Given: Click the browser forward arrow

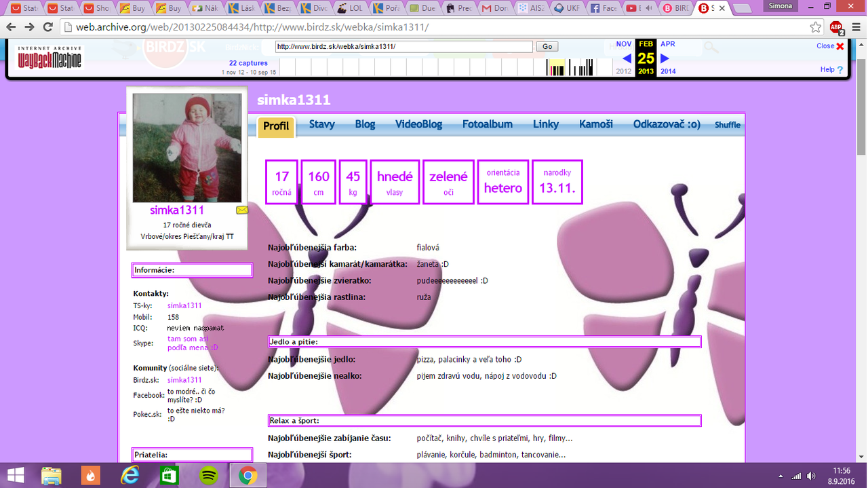Looking at the screenshot, I should point(30,27).
